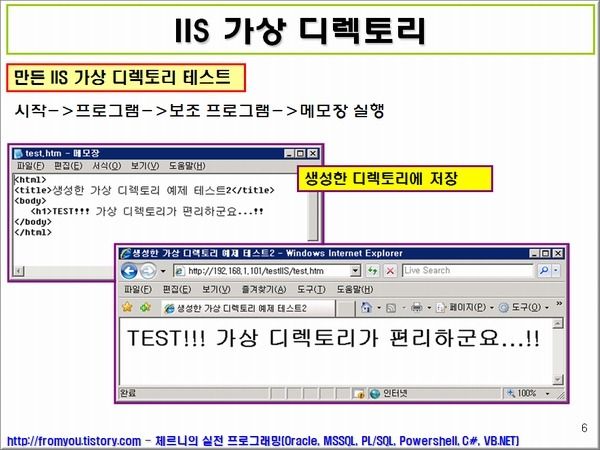Click the 완료 status bar text
This screenshot has height=450, width=600.
tap(128, 393)
